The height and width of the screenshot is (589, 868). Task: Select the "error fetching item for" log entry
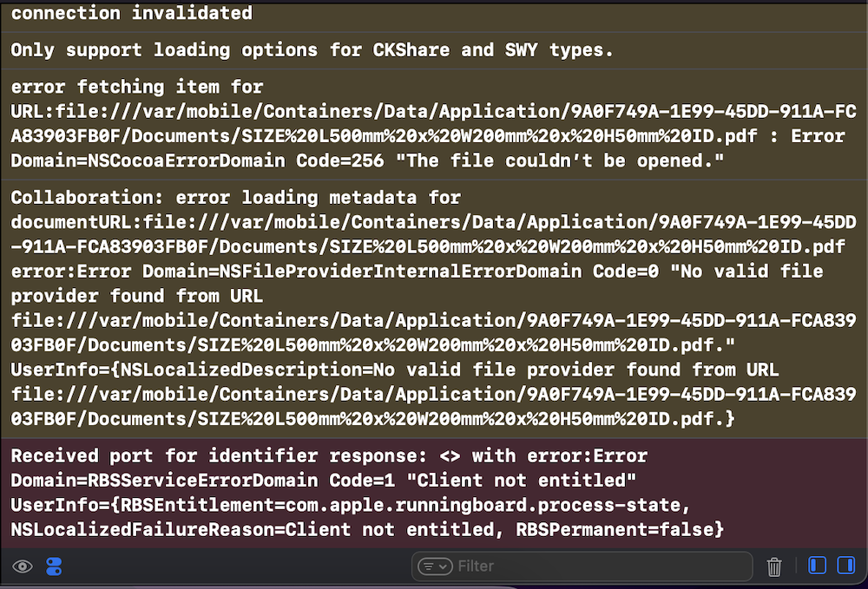(136, 87)
